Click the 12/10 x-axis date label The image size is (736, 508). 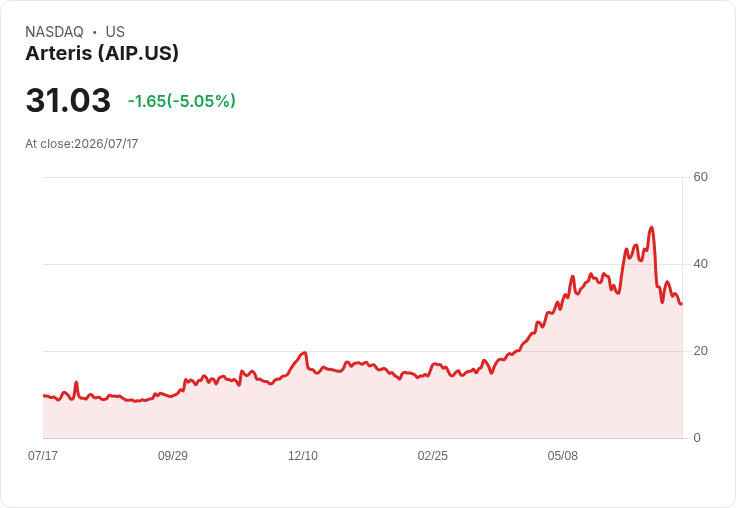click(303, 455)
